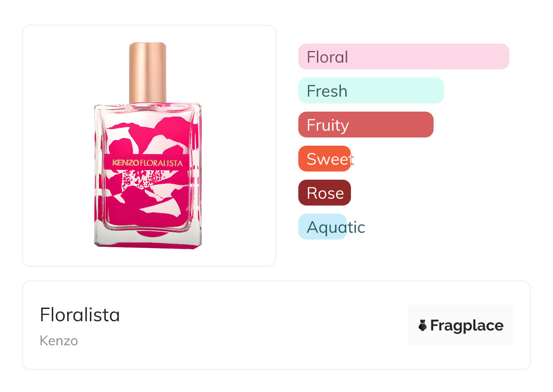This screenshot has width=553, height=392.
Task: Pick the dark red Rose accord
Action: click(324, 193)
